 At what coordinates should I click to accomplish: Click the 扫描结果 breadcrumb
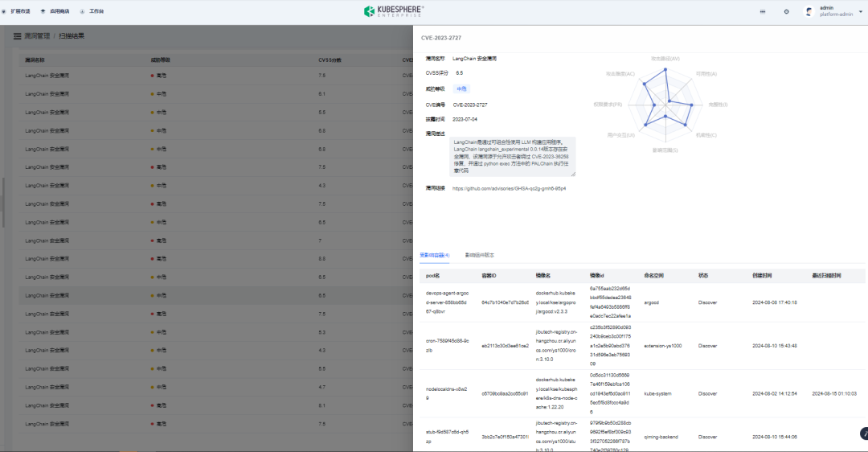72,36
